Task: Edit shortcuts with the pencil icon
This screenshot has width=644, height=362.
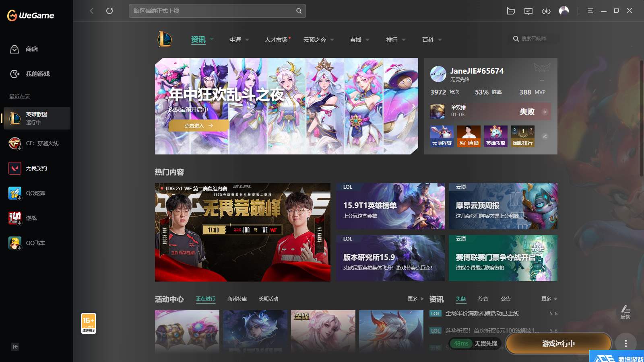Action: click(545, 136)
